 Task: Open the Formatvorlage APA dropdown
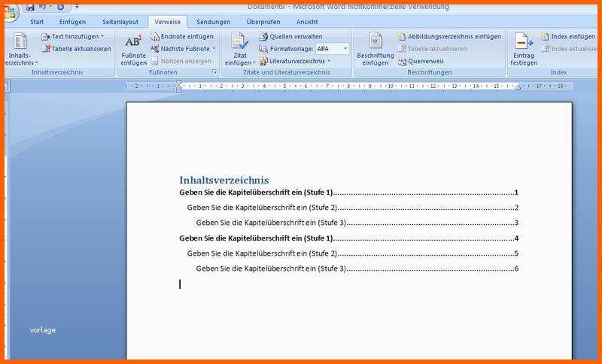345,49
